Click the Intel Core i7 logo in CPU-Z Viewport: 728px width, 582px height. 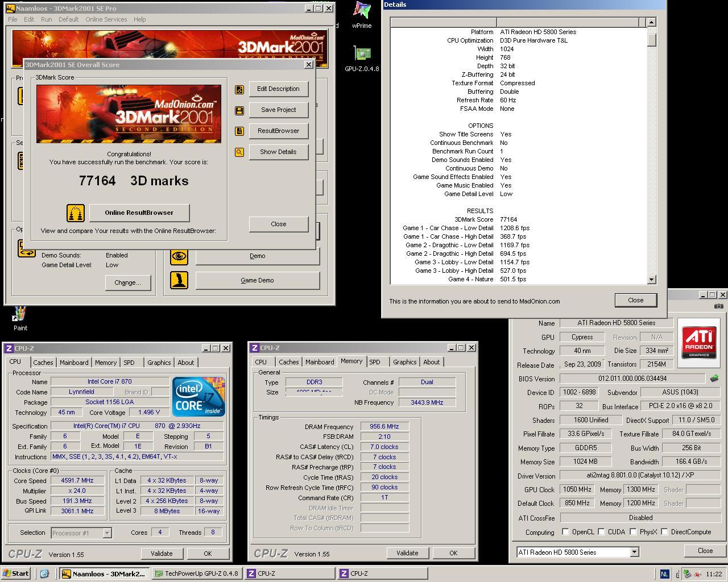point(198,396)
